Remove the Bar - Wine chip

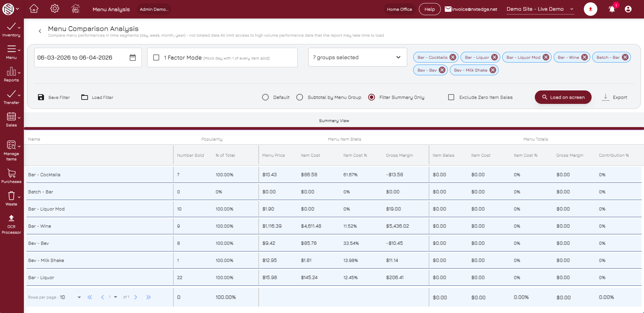pyautogui.click(x=585, y=57)
